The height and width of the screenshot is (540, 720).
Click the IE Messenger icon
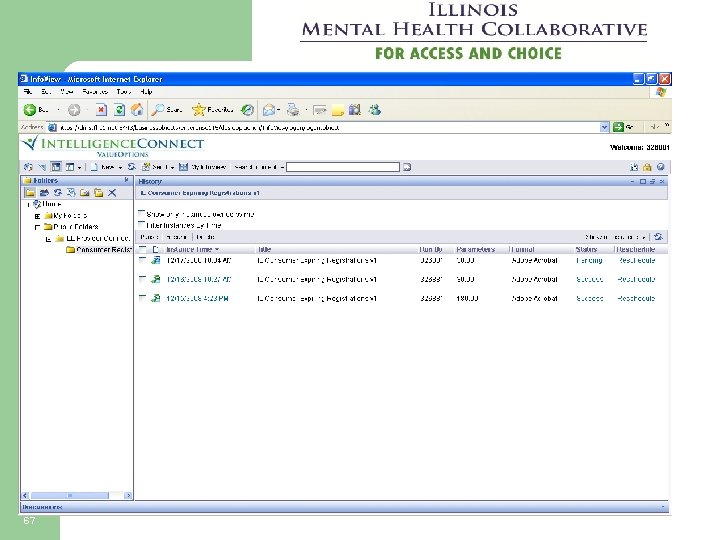click(375, 110)
